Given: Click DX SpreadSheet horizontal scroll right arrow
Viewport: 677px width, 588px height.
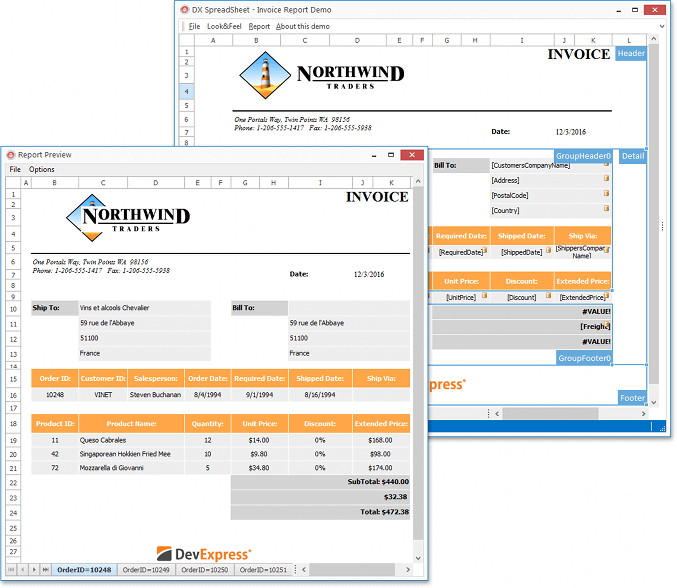Looking at the screenshot, I should [x=643, y=414].
